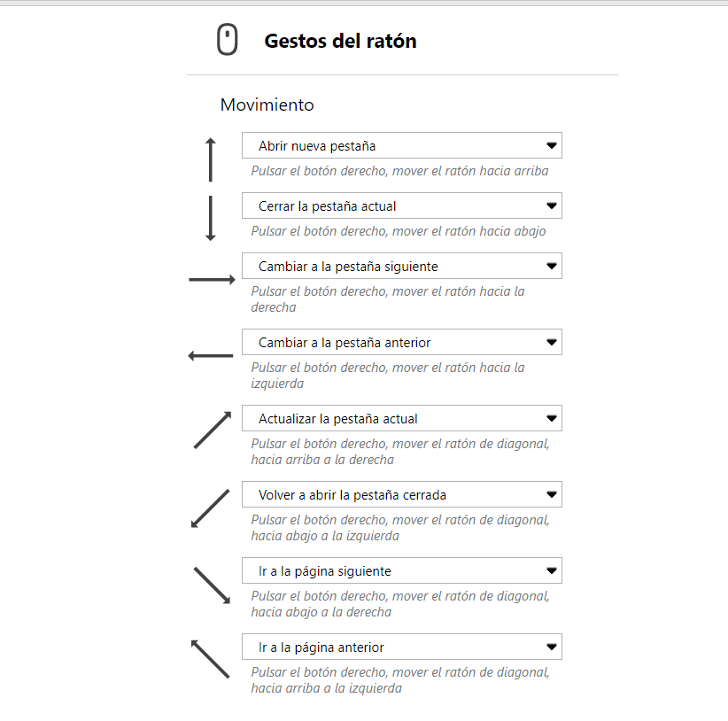The image size is (728, 721).
Task: Expand the 'Cerrar la pestaña actual' dropdown
Action: [401, 205]
